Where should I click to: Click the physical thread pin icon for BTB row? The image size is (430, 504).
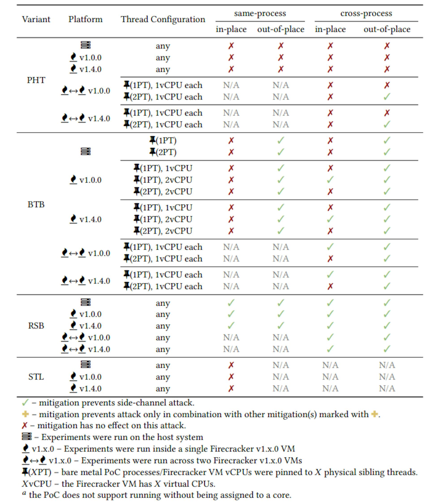(x=136, y=142)
